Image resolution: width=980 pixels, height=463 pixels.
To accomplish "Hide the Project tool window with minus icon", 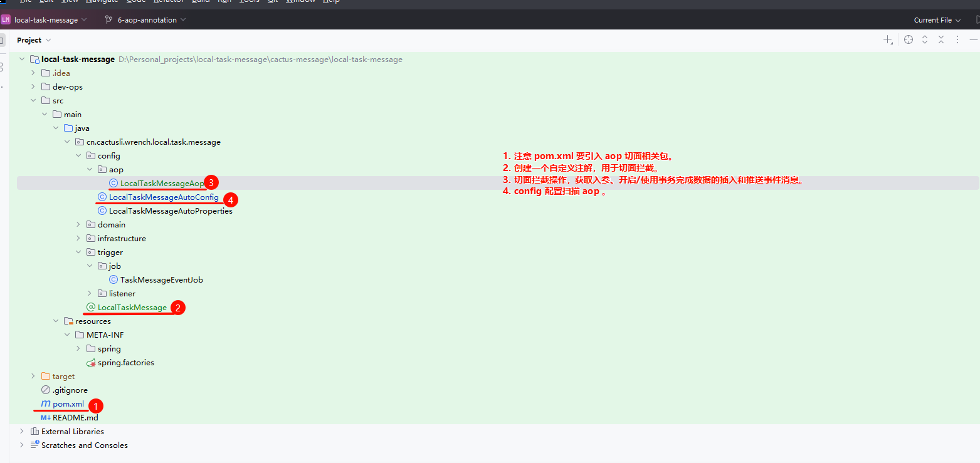I will (973, 40).
